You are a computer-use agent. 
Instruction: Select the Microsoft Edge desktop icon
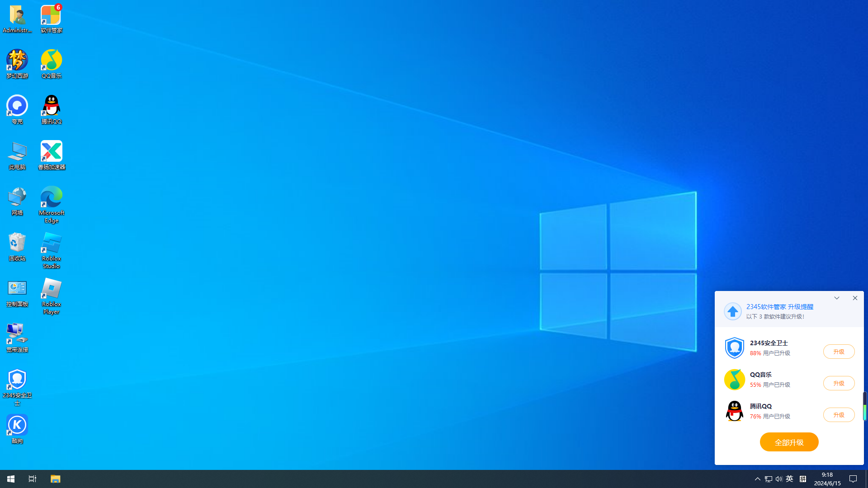coord(51,204)
